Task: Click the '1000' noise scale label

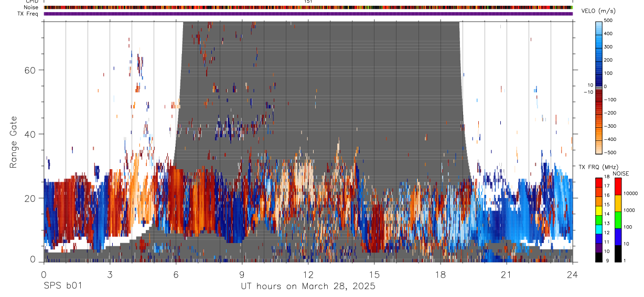Action: click(629, 210)
